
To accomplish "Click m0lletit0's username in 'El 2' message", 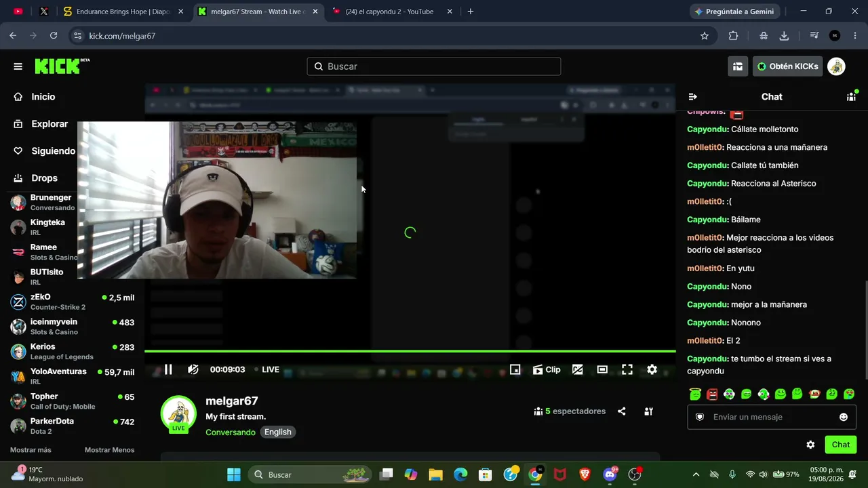I will 705,341.
